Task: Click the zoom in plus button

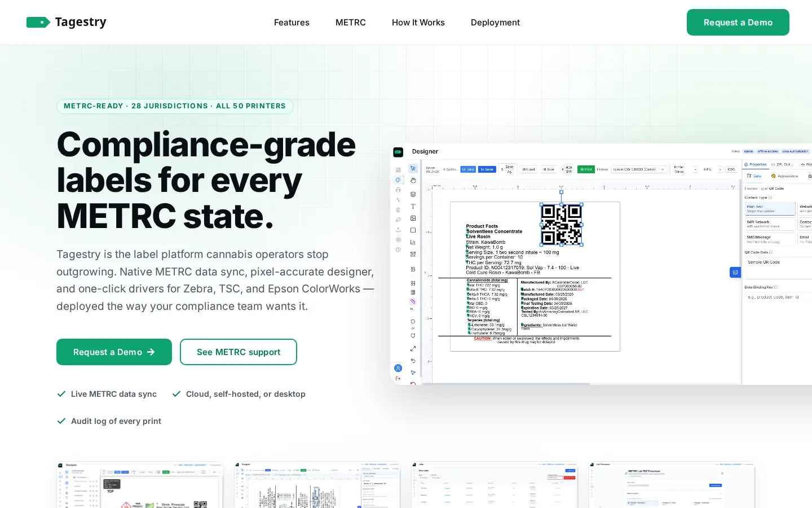Action: coord(720,169)
